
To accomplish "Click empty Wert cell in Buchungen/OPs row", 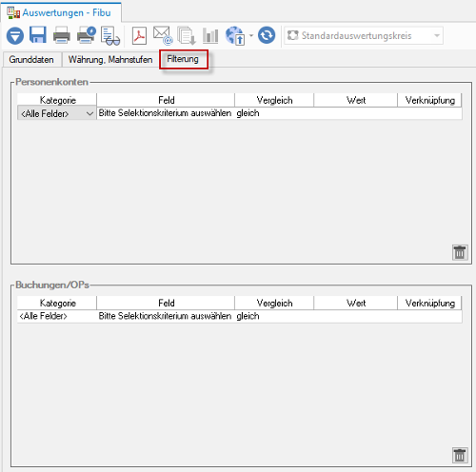I will coord(356,316).
